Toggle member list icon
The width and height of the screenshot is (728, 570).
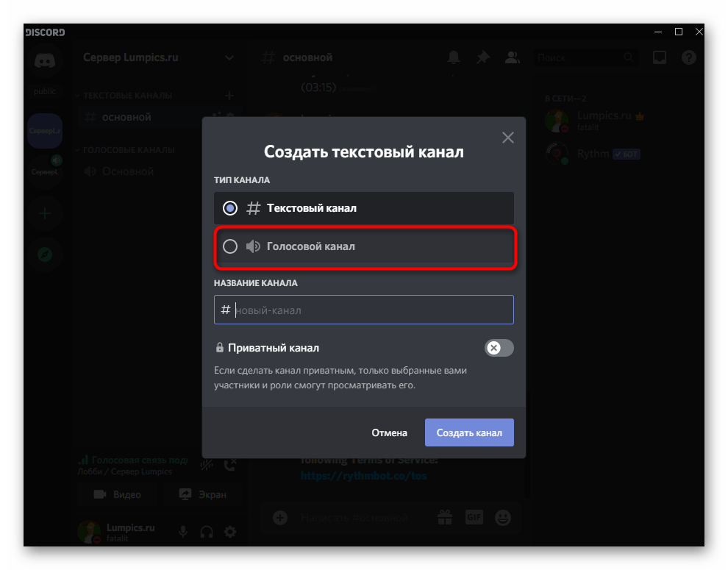pyautogui.click(x=513, y=57)
